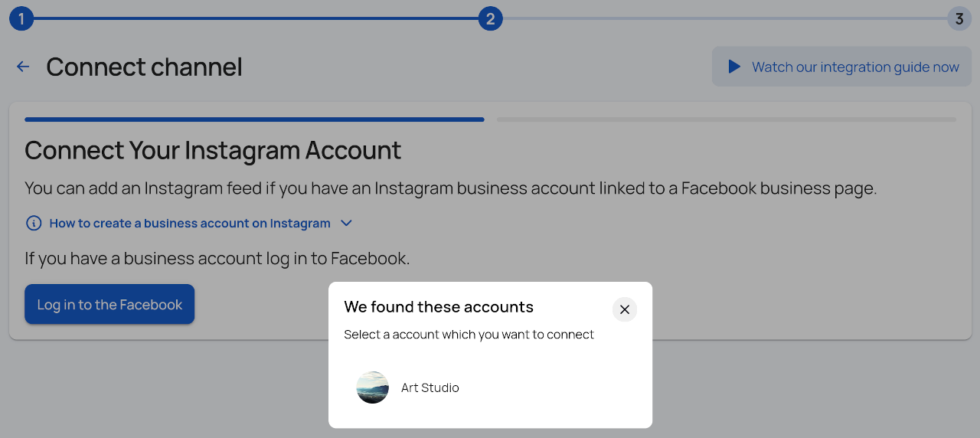Select the Art Studio account name
Screen dimensions: 980x438
pos(430,387)
